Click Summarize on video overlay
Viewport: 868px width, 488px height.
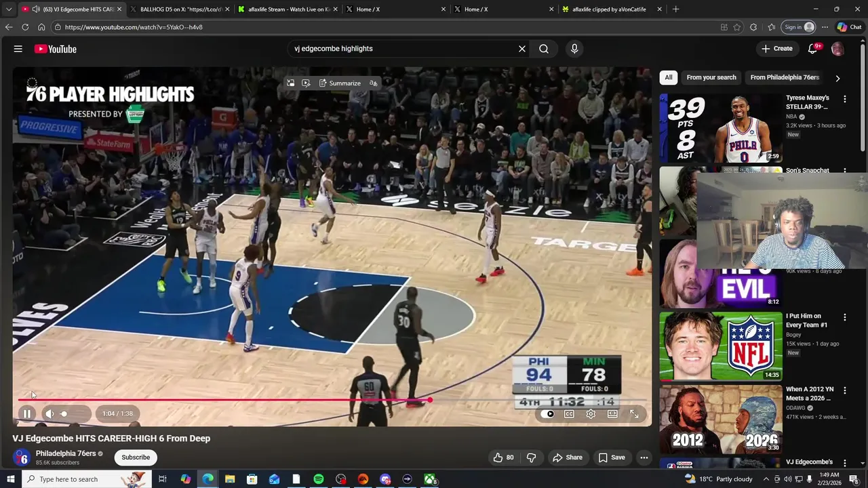(x=338, y=83)
